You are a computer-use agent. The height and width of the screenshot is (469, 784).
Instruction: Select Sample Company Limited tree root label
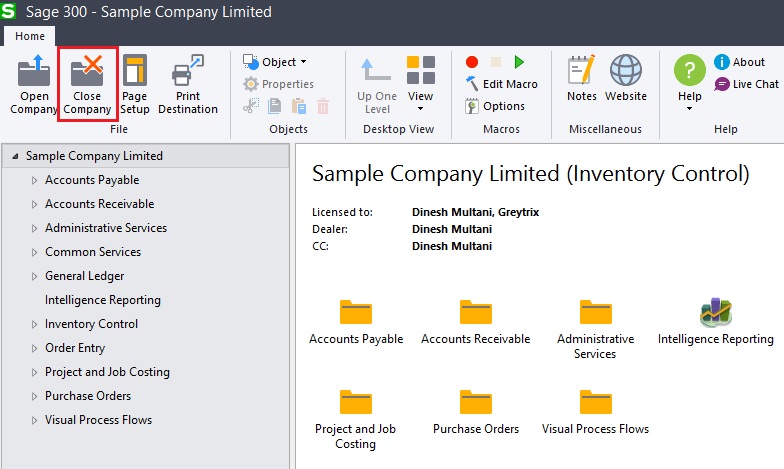(x=94, y=156)
